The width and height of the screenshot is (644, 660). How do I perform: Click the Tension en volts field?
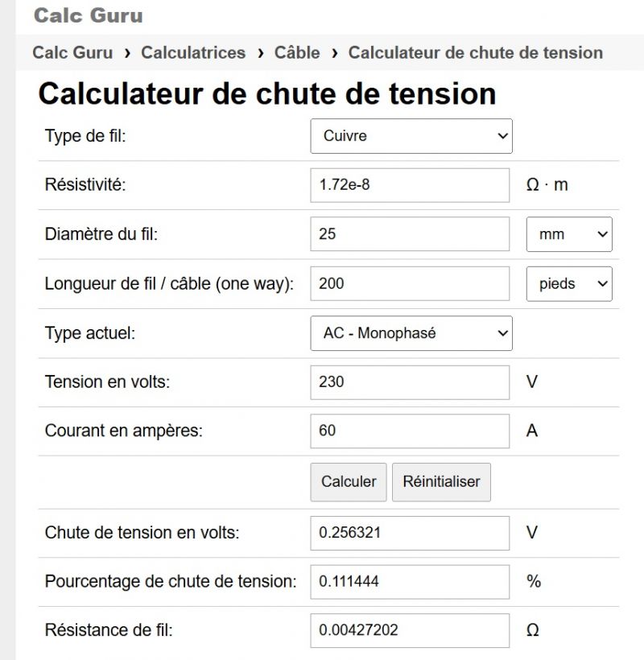coord(410,382)
